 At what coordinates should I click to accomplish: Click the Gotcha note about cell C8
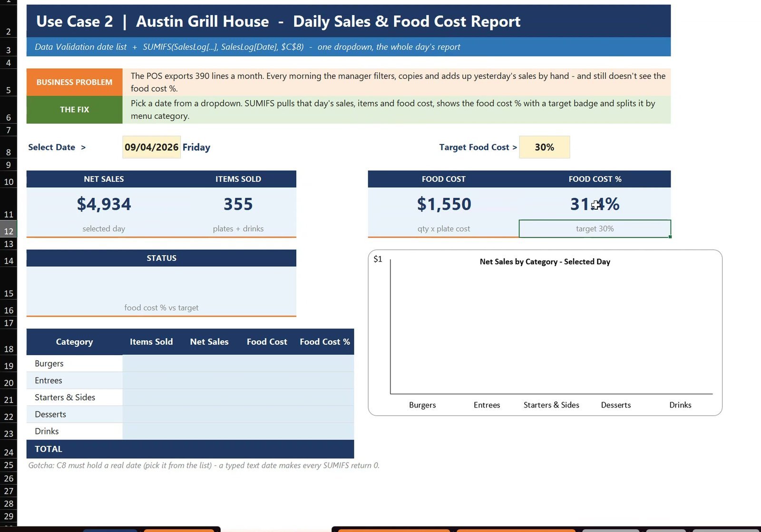pos(204,465)
